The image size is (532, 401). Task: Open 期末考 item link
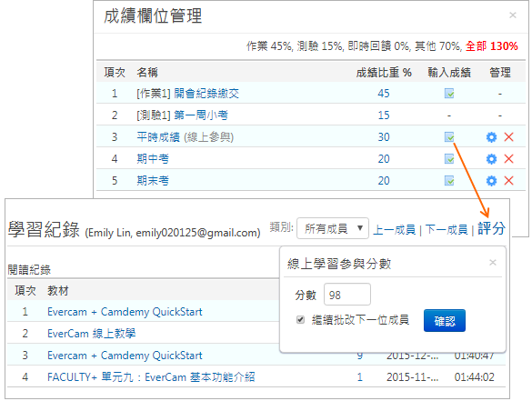[153, 180]
